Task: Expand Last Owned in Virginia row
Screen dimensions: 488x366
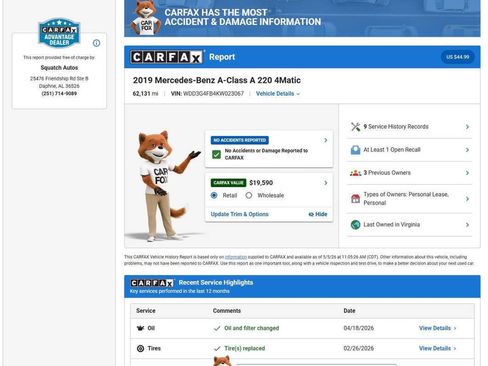Action: (409, 225)
